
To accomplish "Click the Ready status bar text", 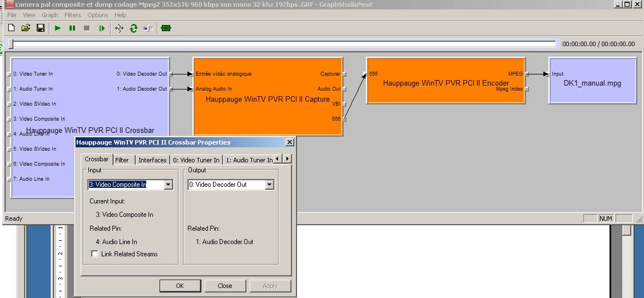I will click(x=13, y=218).
